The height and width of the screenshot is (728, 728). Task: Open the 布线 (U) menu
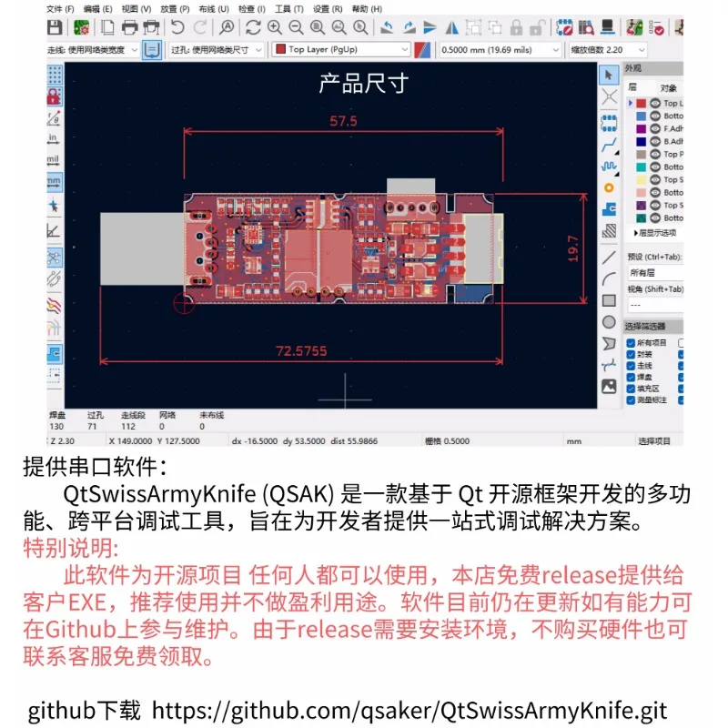[x=214, y=9]
